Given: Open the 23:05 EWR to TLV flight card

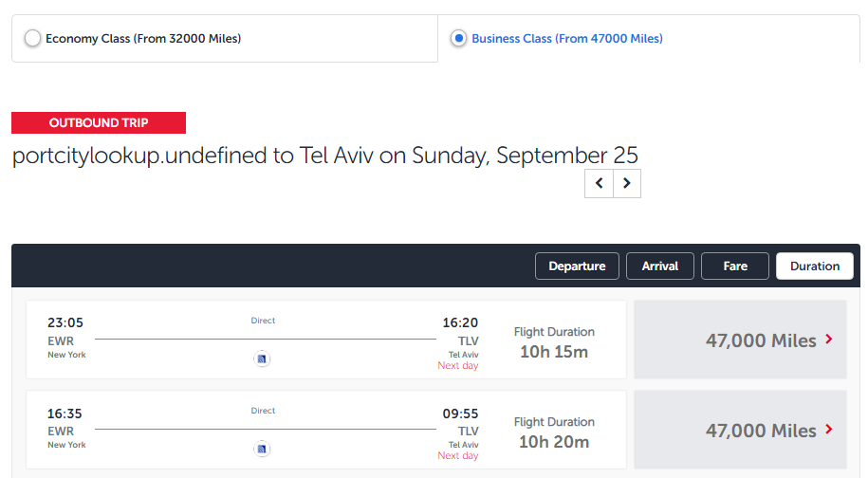Looking at the screenshot, I should (x=326, y=340).
